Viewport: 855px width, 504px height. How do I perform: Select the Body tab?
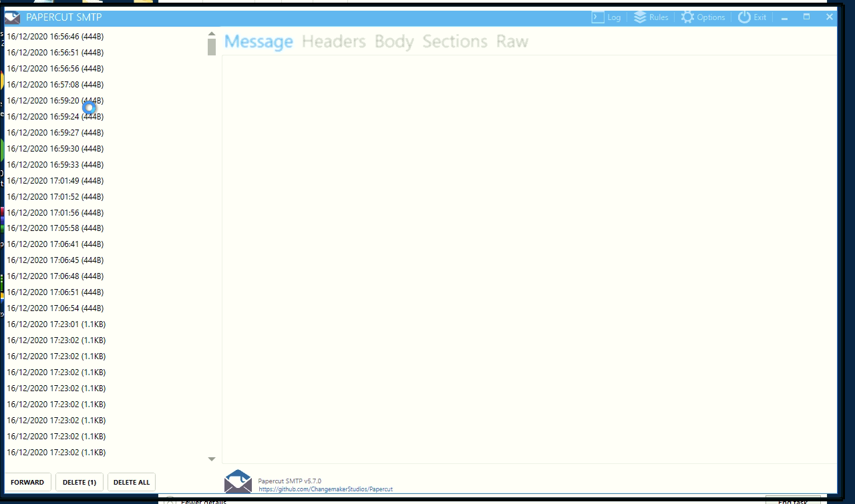pyautogui.click(x=394, y=41)
